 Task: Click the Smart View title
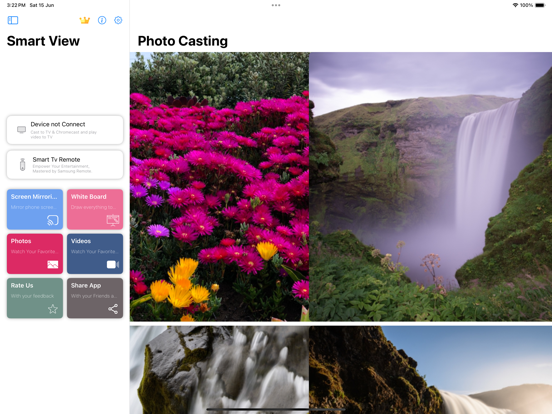coord(43,41)
